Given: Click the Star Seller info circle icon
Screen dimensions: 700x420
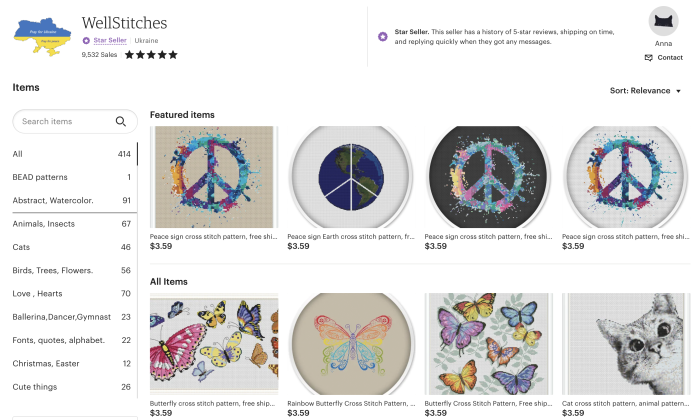Looking at the screenshot, I should (x=383, y=36).
